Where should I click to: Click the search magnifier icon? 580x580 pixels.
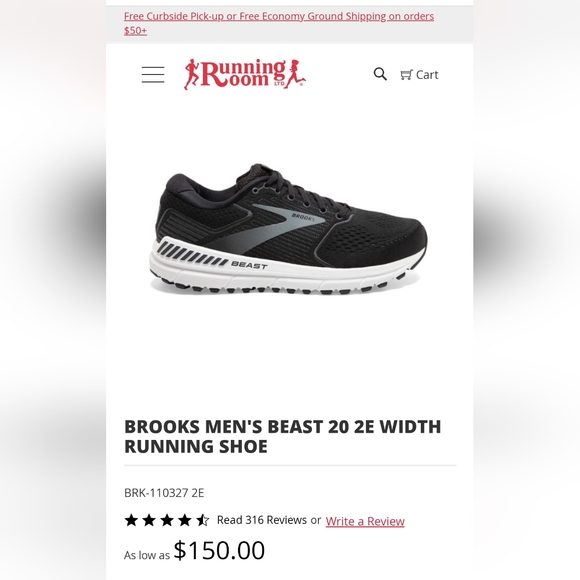click(380, 74)
